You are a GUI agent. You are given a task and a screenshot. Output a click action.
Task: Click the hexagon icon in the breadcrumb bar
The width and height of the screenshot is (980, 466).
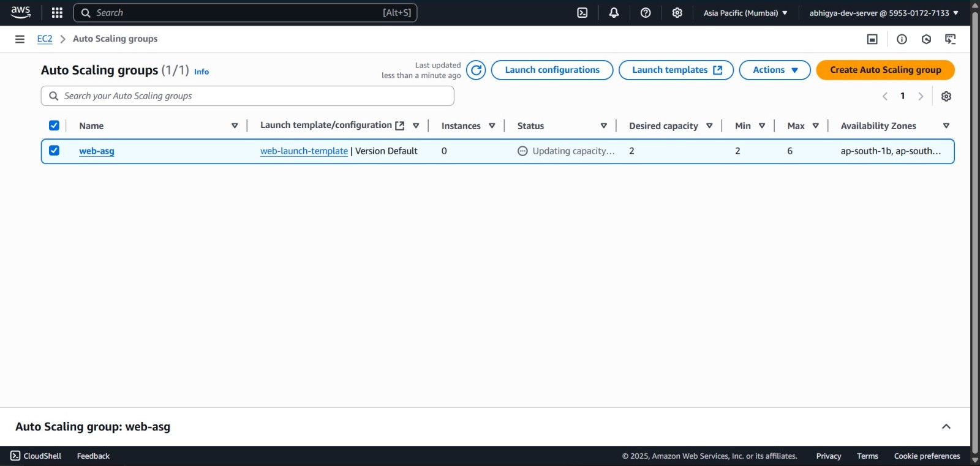pos(926,39)
